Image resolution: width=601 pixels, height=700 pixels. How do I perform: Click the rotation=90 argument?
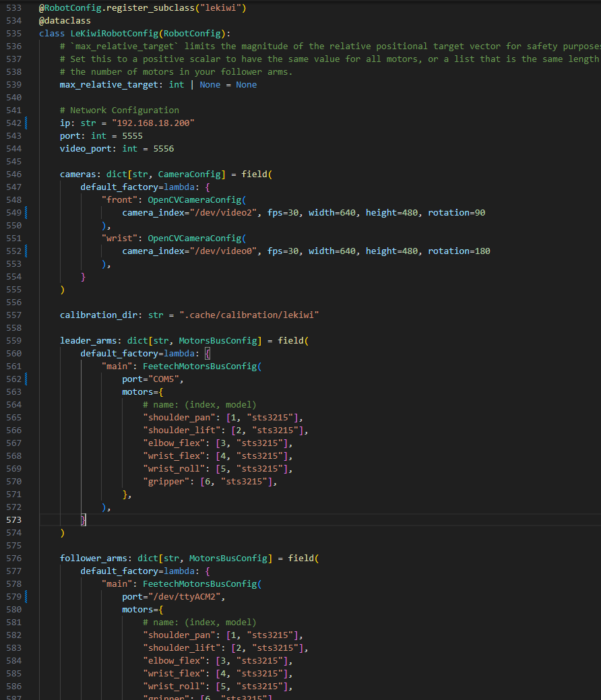456,213
